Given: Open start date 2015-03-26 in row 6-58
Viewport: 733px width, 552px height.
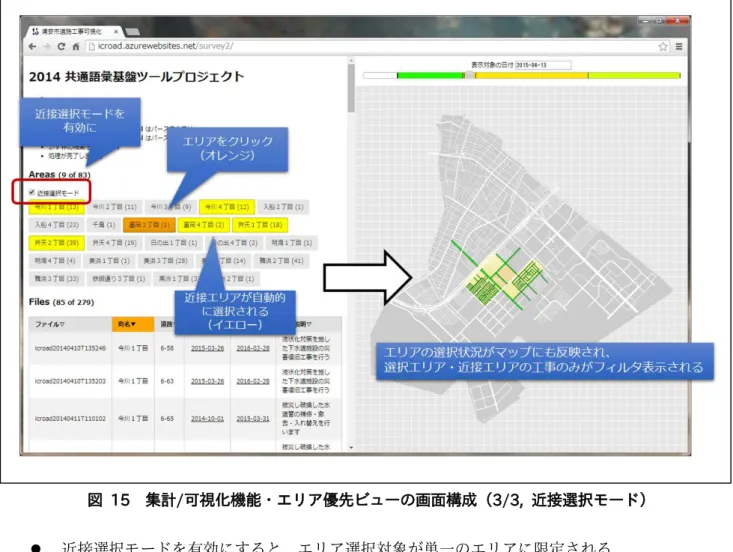Looking at the screenshot, I should 207,348.
